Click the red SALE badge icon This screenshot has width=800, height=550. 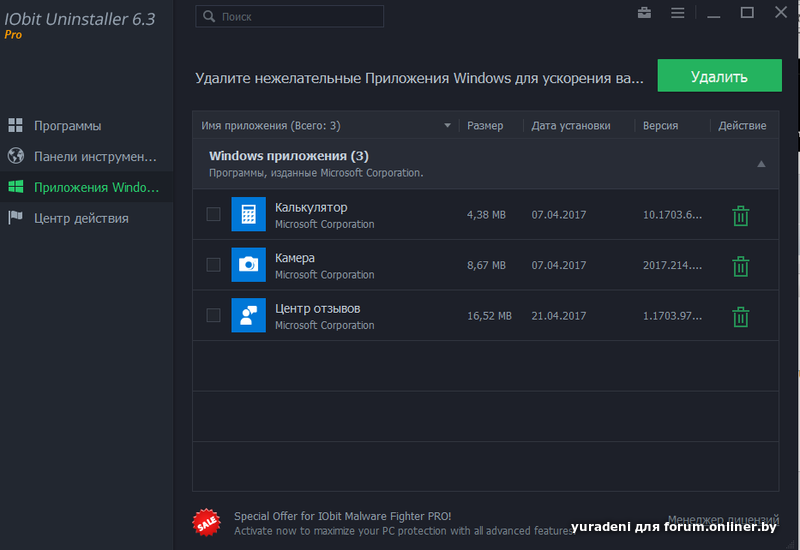206,522
